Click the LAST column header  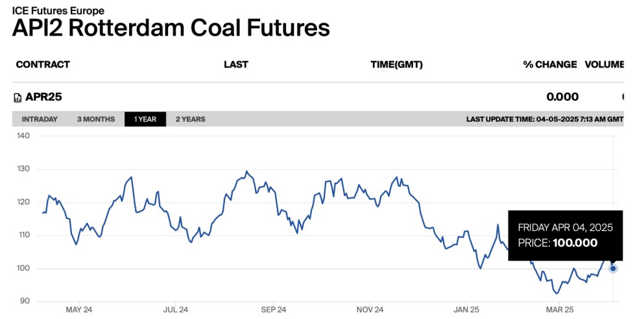(x=236, y=64)
